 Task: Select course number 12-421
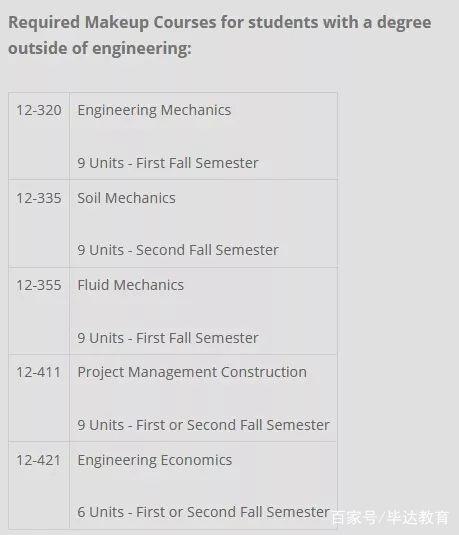(x=39, y=460)
